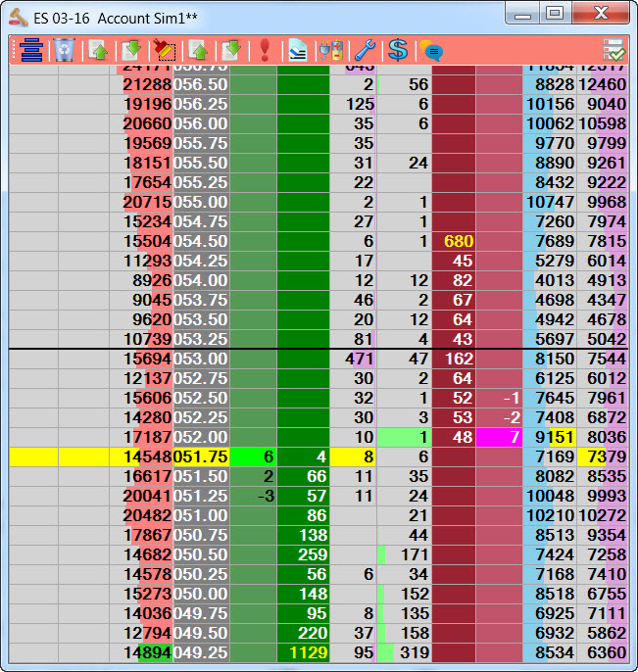Click the center-ladder blue bars icon
The height and width of the screenshot is (672, 638).
(31, 50)
